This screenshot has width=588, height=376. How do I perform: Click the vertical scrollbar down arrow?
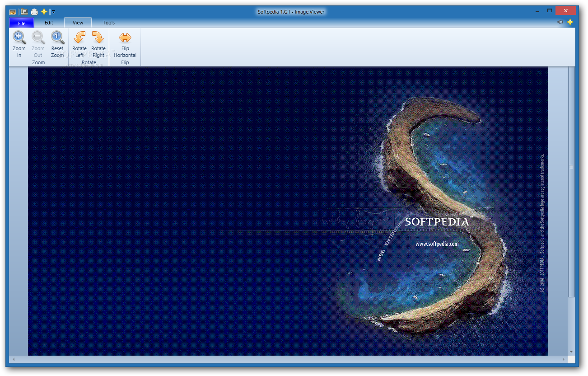click(571, 352)
